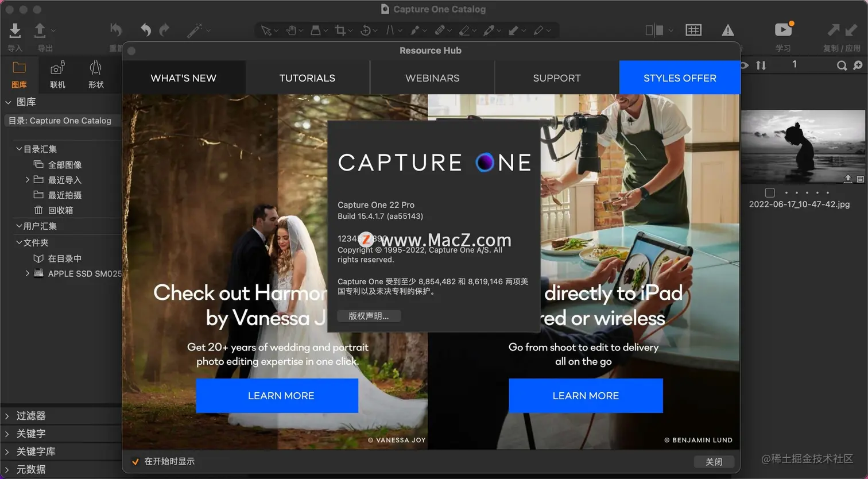The height and width of the screenshot is (479, 868).
Task: Select the Rotate cursor tool
Action: [x=365, y=30]
